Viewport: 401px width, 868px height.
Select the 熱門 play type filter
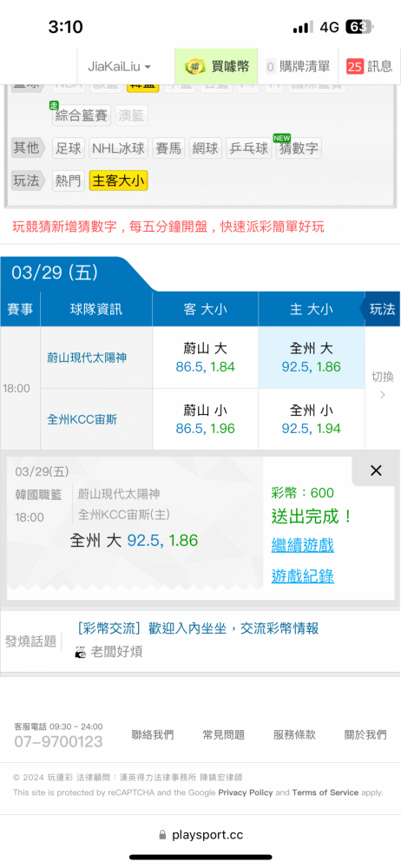69,181
